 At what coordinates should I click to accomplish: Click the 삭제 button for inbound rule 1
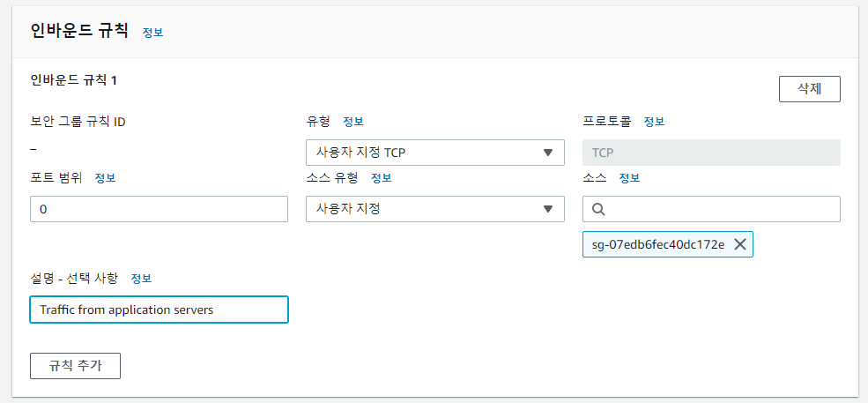809,89
